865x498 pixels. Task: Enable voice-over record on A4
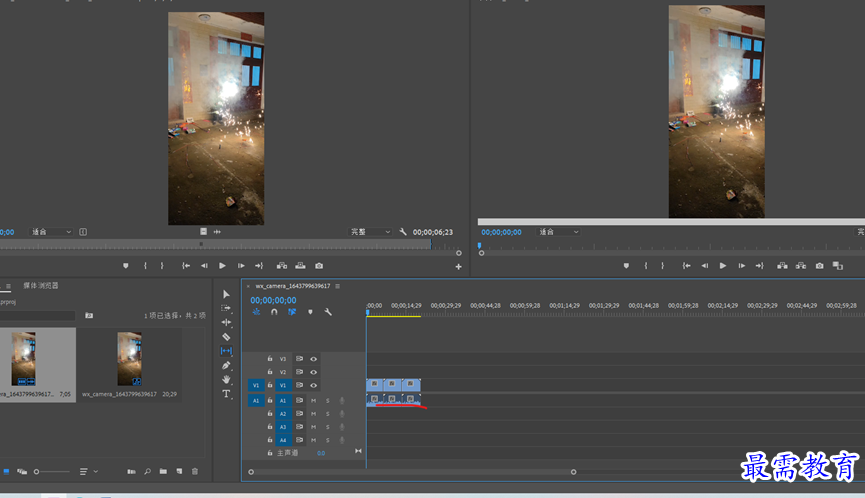click(342, 440)
